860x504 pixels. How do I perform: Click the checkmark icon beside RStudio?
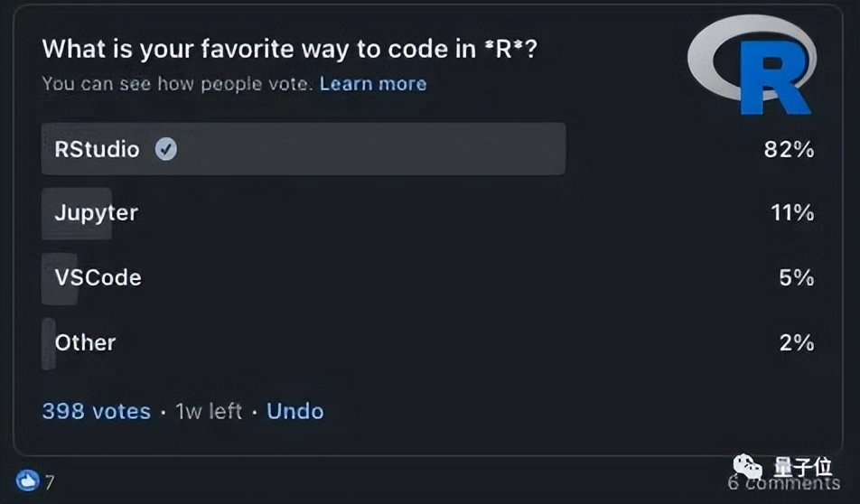click(165, 149)
